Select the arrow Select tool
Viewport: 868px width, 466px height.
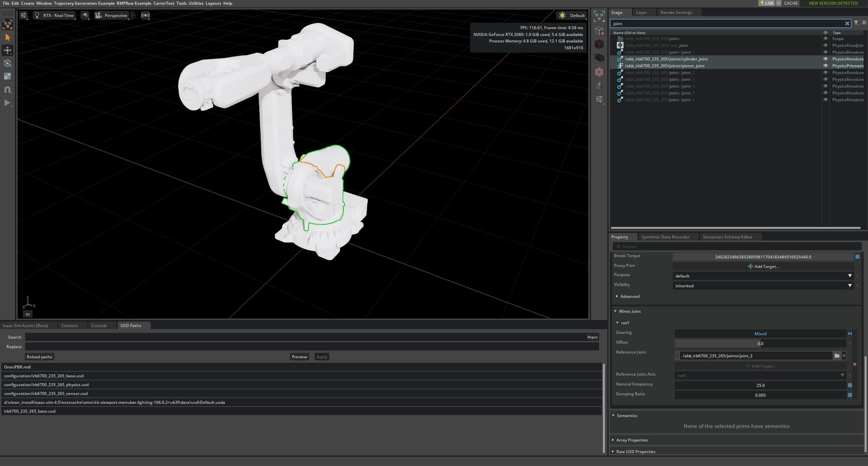[7, 37]
